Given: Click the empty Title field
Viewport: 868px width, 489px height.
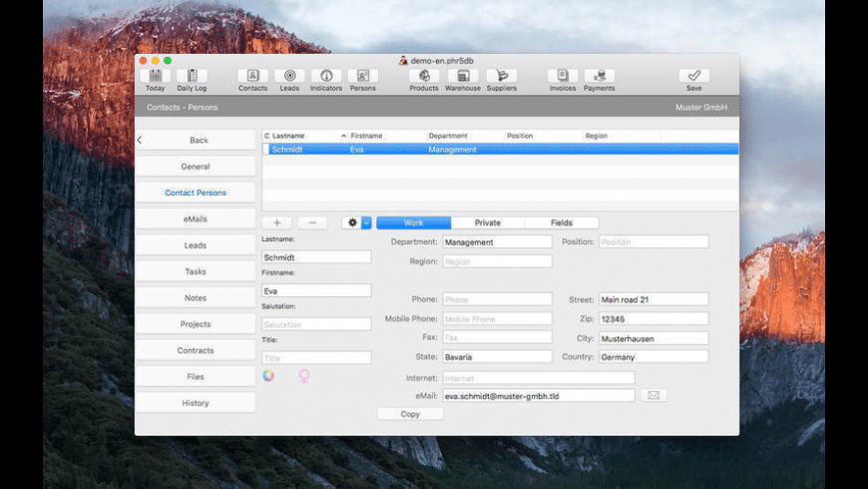Looking at the screenshot, I should tap(316, 358).
